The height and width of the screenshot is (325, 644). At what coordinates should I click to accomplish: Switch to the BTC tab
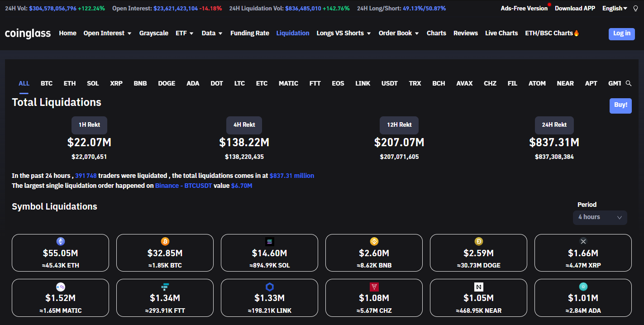[47, 83]
